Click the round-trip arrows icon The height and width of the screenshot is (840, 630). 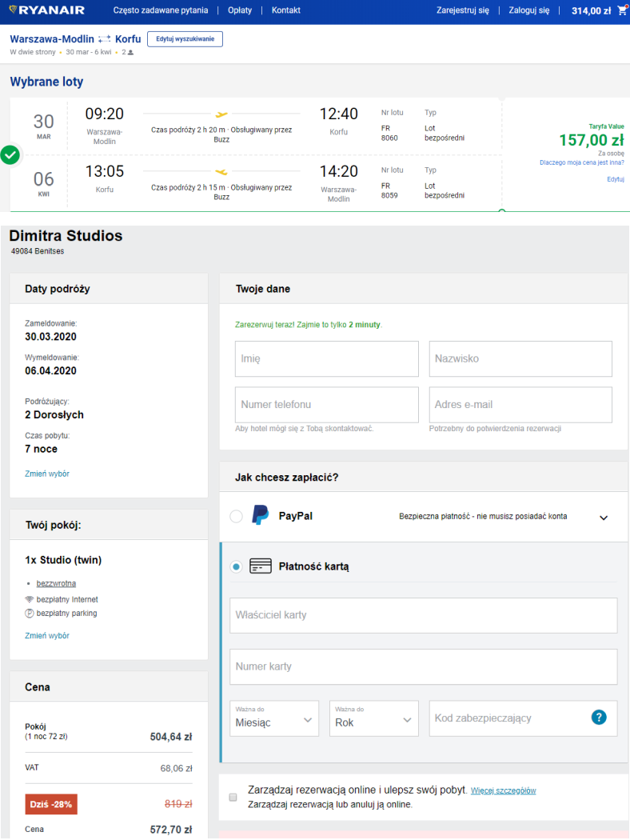(x=105, y=39)
